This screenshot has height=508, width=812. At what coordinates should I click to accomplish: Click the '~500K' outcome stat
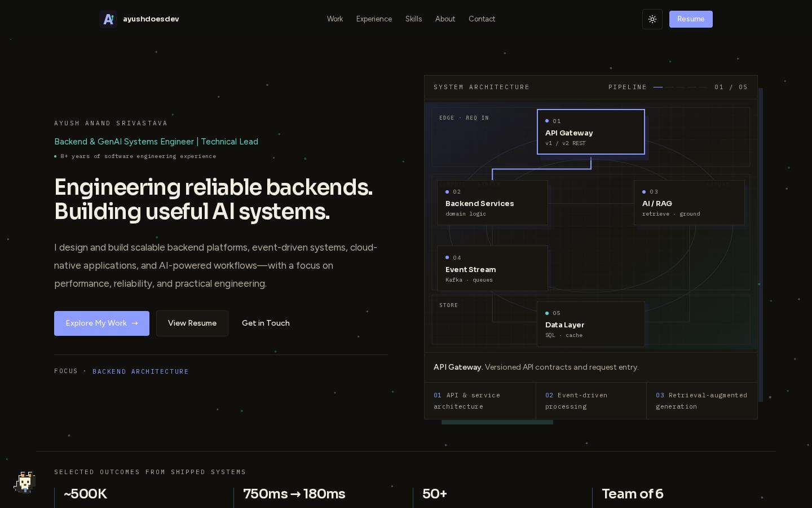pos(85,494)
